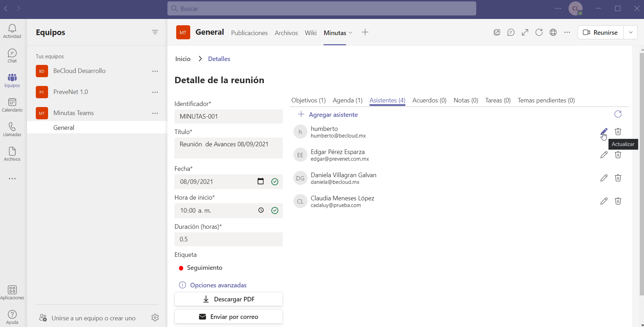Select the Objetivos (1) tab
This screenshot has height=327, width=644.
[308, 100]
